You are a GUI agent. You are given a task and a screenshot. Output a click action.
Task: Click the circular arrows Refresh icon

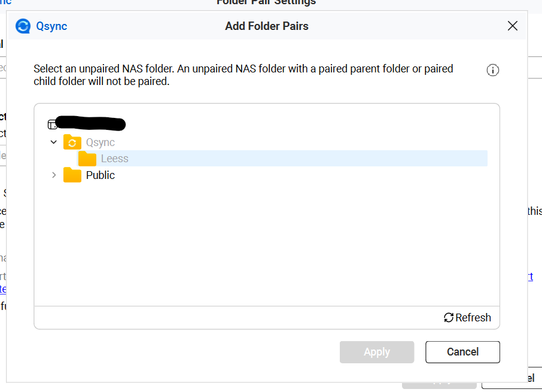[449, 318]
